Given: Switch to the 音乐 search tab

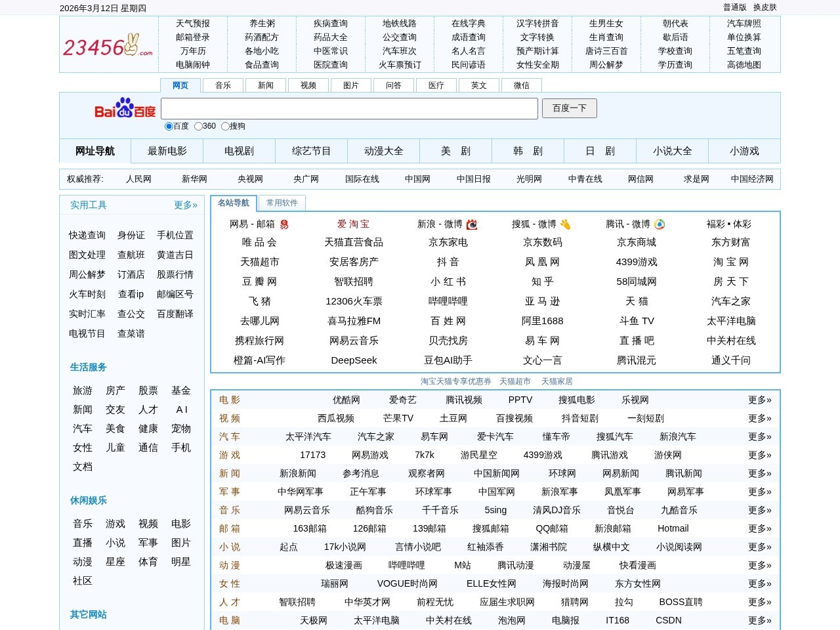Looking at the screenshot, I should [x=223, y=85].
